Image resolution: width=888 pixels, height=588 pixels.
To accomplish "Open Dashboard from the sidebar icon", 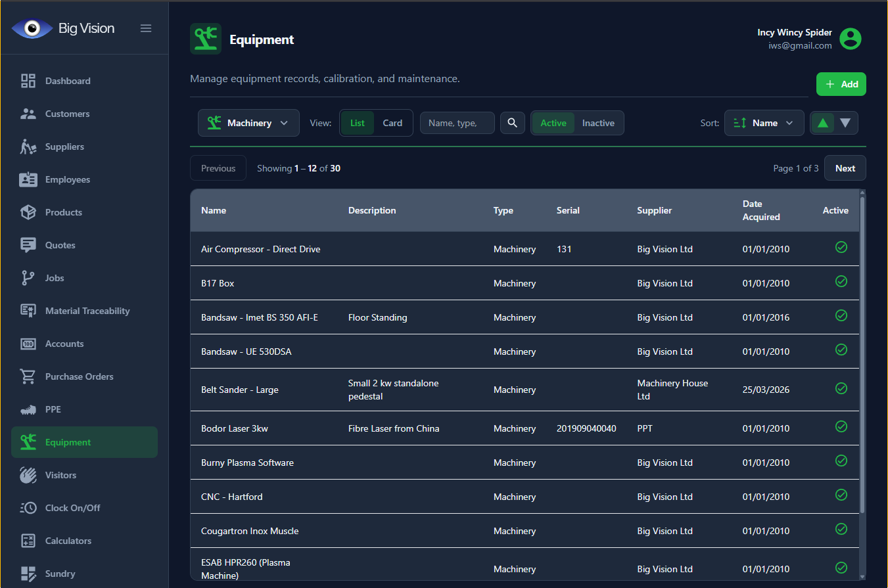I will coord(28,81).
